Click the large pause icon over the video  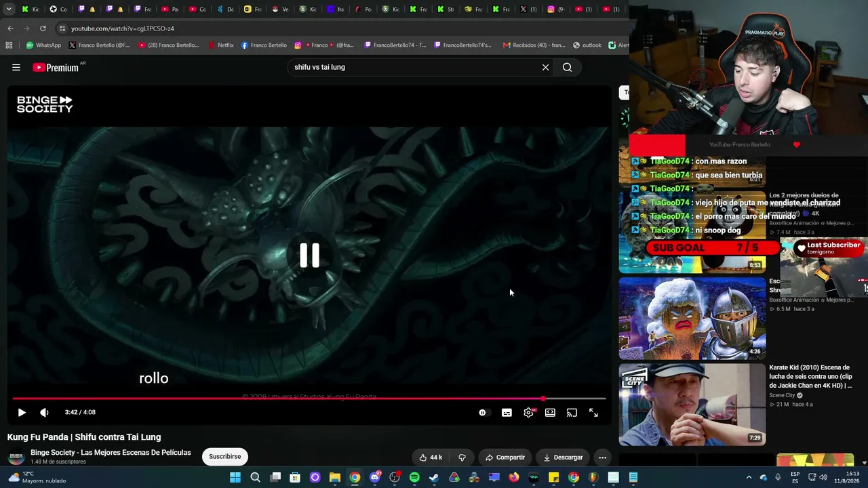309,256
